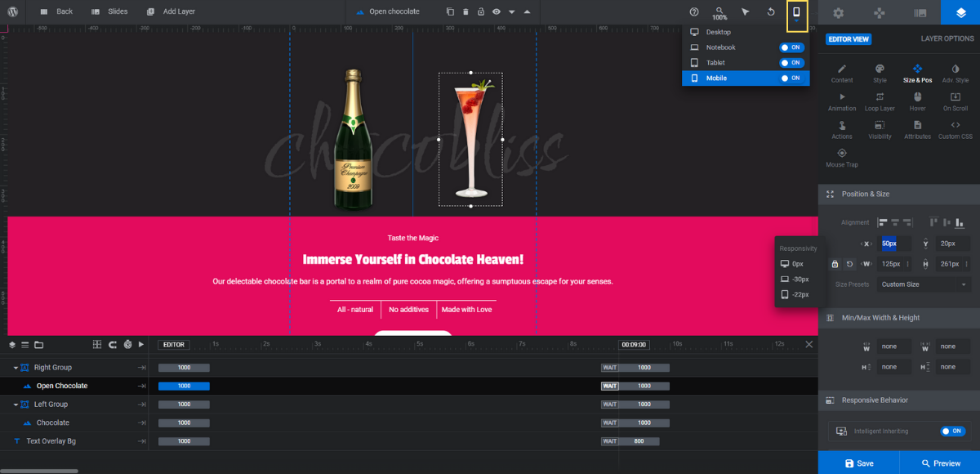This screenshot has width=980, height=474.
Task: Activate the selection cursor tool
Action: point(746,11)
